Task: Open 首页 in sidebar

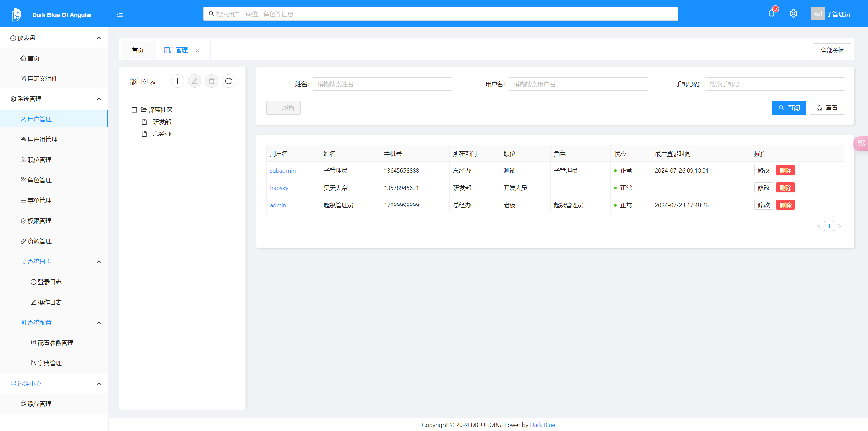Action: point(54,58)
